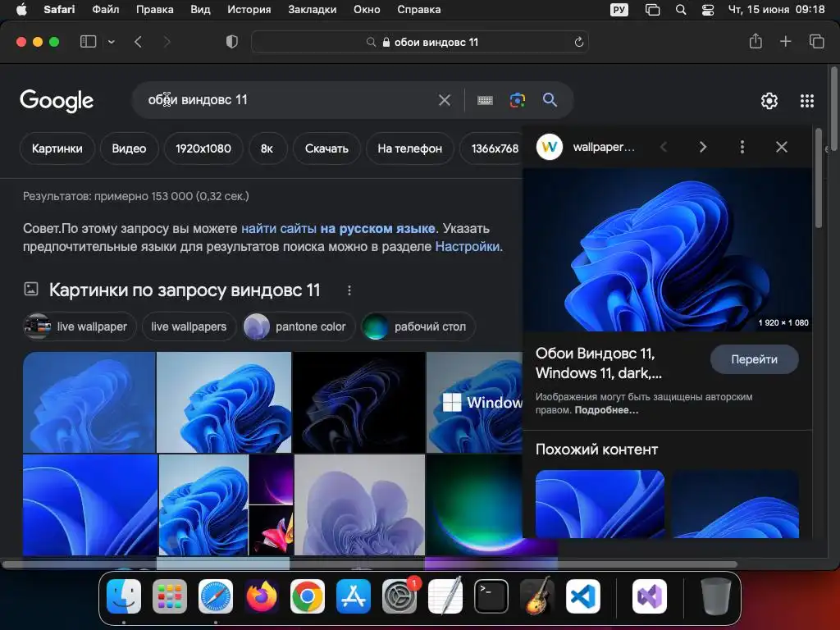
Task: Launch Firefox from the Dock
Action: pos(262,596)
